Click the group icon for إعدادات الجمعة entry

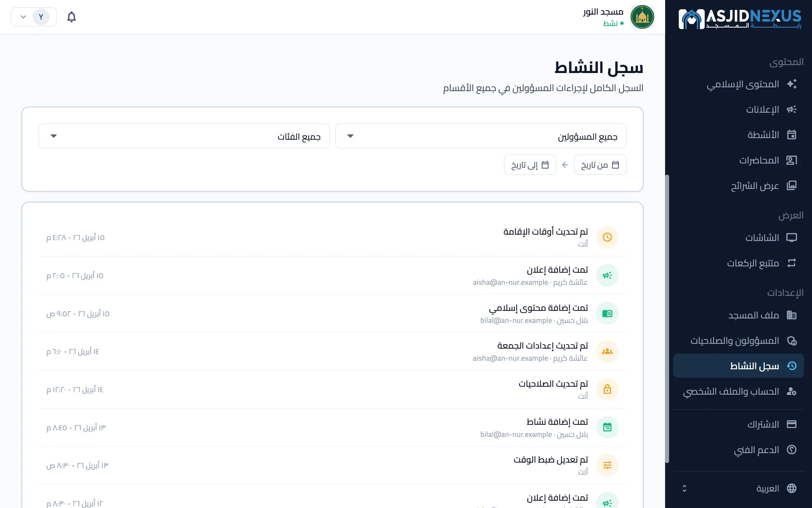[607, 351]
